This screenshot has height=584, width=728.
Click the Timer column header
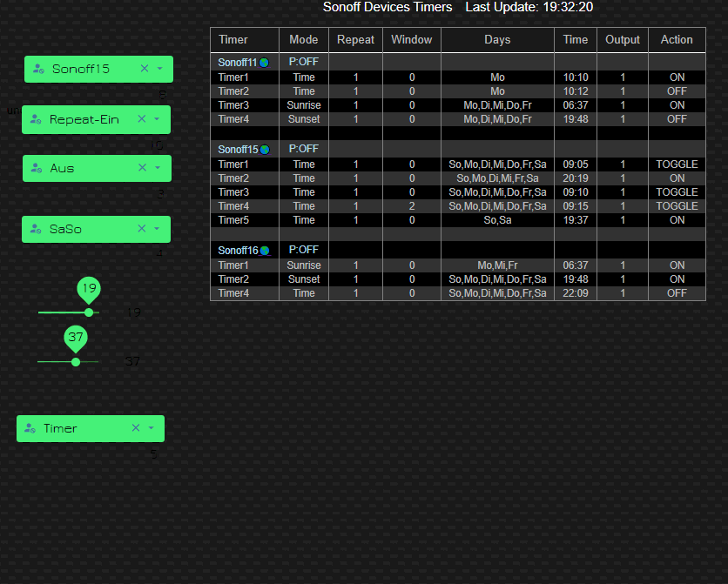coord(233,40)
